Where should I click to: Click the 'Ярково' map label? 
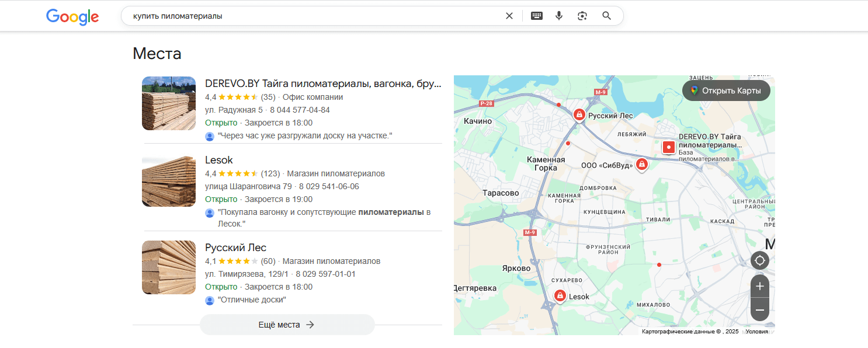coord(516,268)
